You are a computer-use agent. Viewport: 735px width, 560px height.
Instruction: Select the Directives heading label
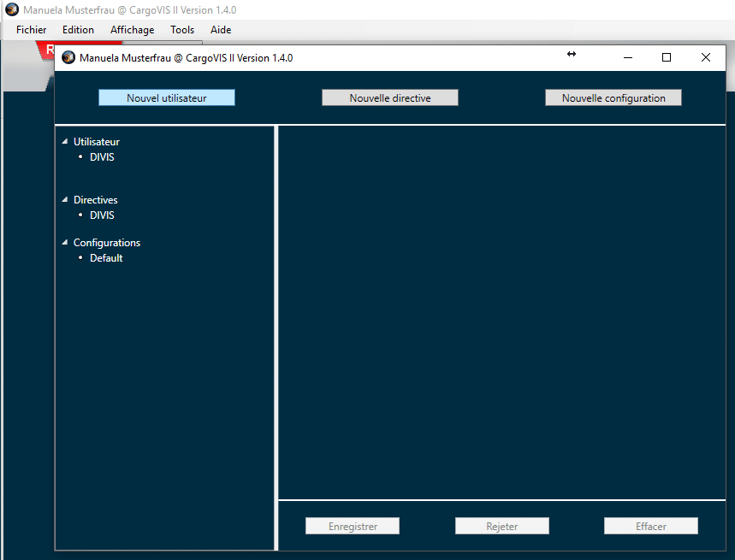tap(96, 199)
